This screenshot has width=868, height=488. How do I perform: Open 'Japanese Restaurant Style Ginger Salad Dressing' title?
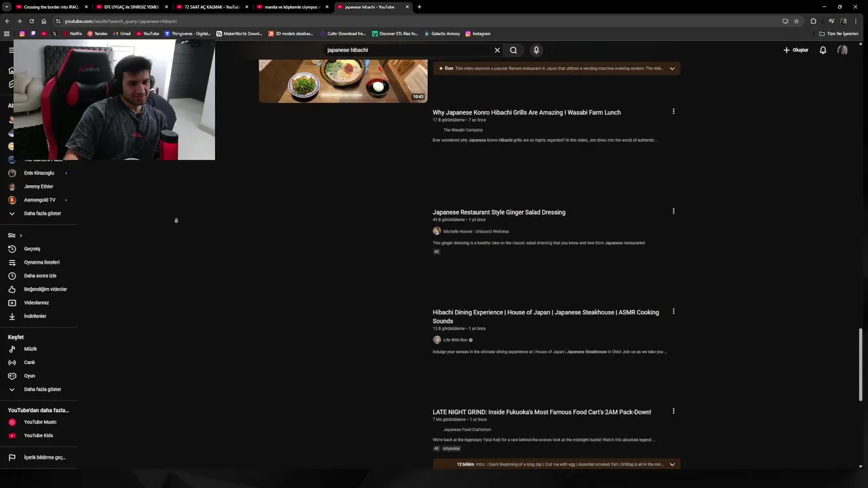pos(499,212)
